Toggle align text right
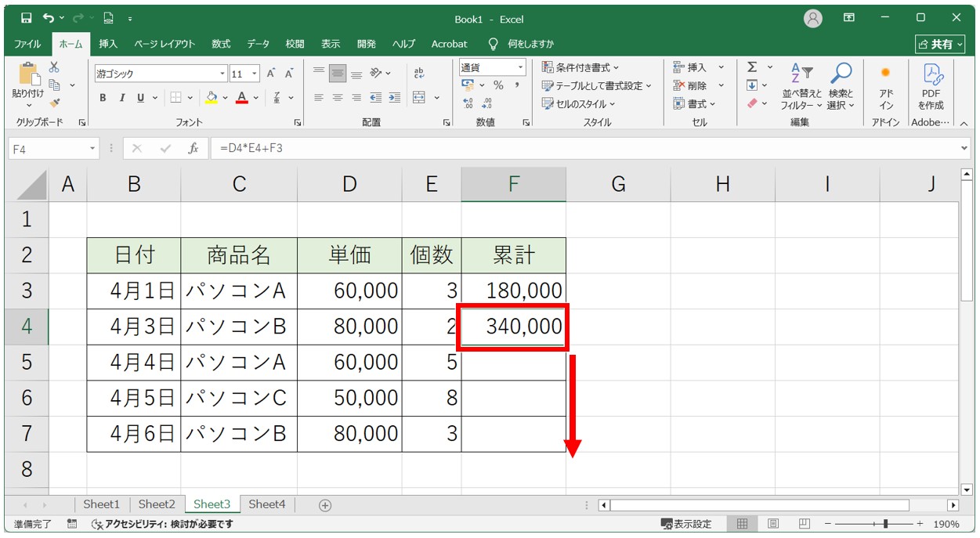Image resolution: width=980 pixels, height=538 pixels. point(356,98)
